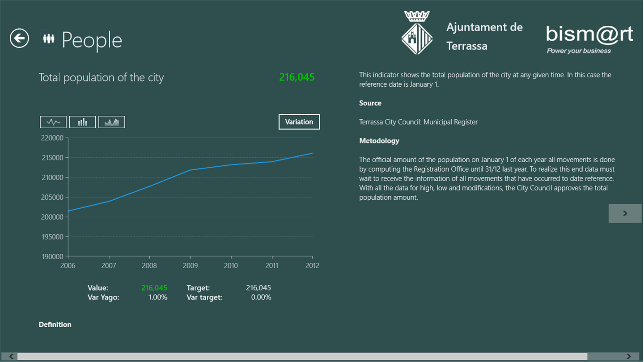Click the People page title

click(x=92, y=40)
